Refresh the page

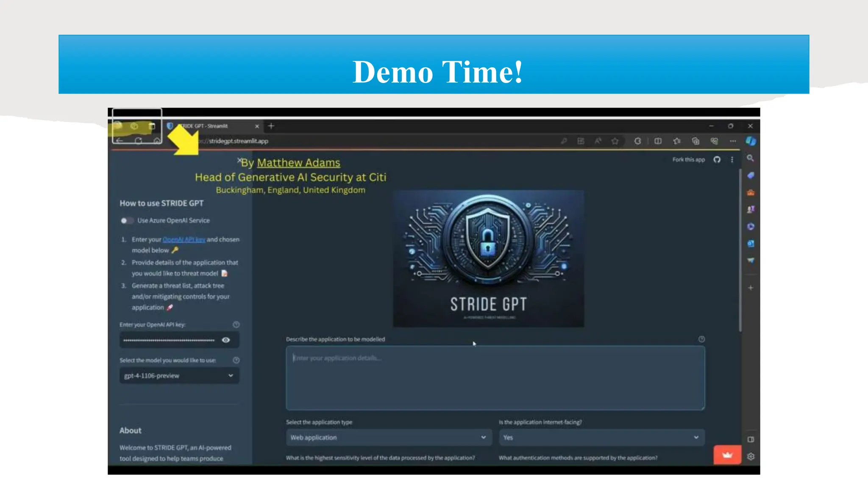[x=138, y=141]
